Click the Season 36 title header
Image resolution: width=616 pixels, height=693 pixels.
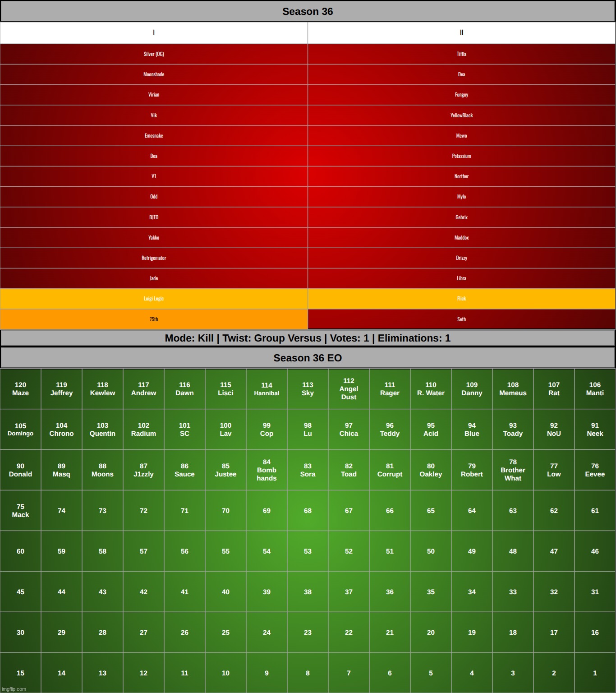click(x=308, y=11)
